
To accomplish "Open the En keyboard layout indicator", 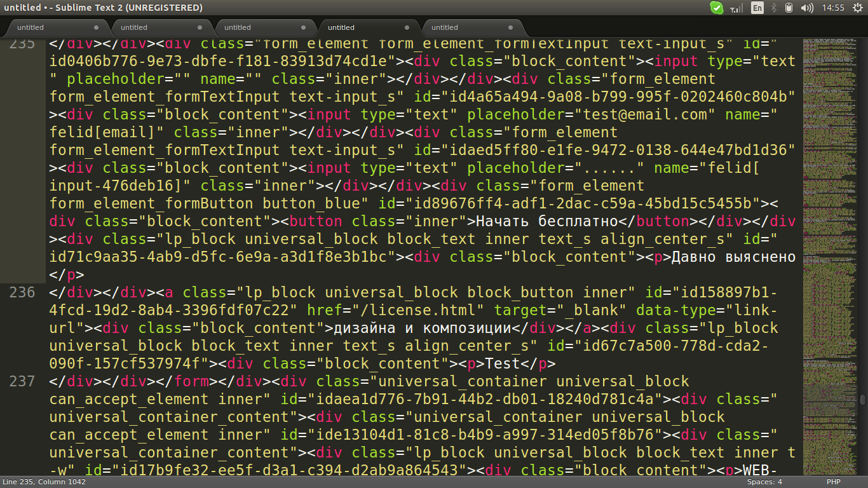I will click(757, 8).
